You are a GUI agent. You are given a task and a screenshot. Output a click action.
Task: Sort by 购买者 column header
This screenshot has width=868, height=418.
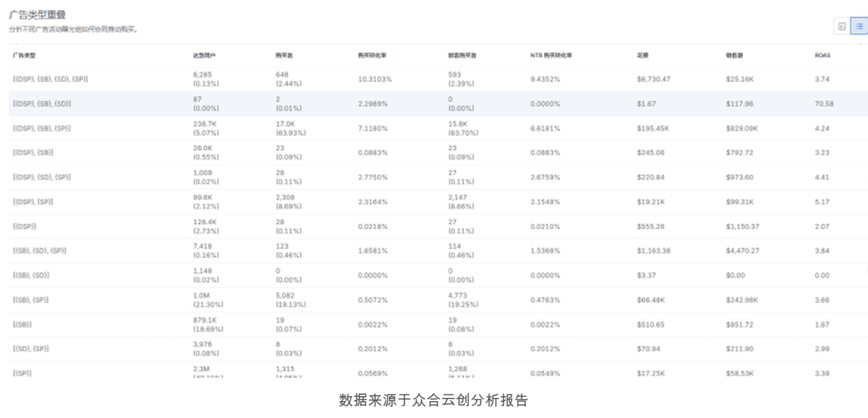(x=285, y=55)
